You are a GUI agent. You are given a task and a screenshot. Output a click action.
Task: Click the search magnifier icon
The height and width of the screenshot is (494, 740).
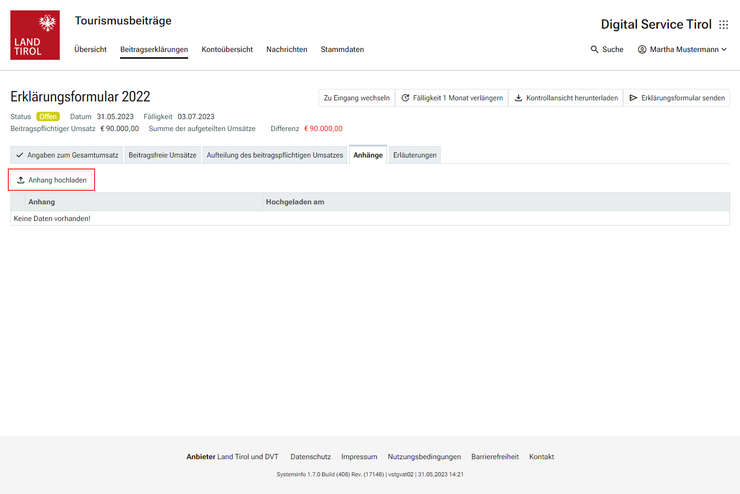tap(595, 49)
